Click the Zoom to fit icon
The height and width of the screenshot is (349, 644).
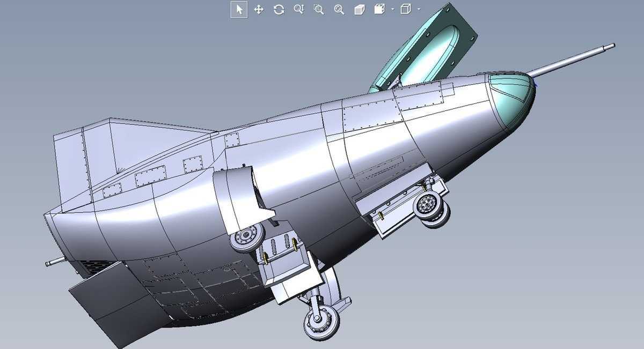pos(339,9)
